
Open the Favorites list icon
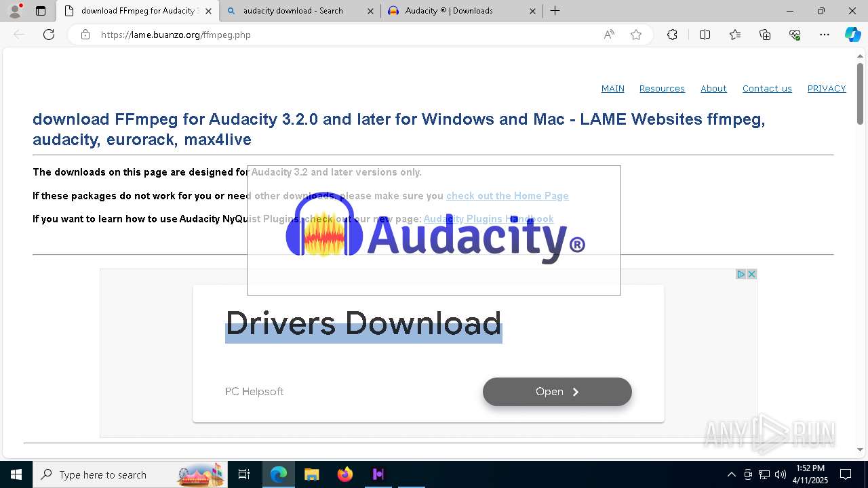[735, 35]
